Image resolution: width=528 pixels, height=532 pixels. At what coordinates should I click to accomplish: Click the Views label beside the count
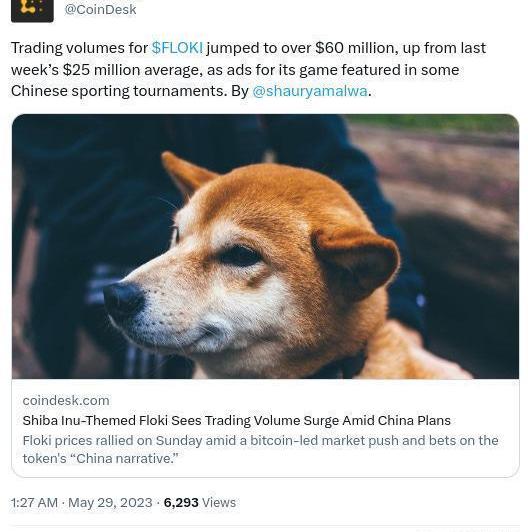pos(219,502)
